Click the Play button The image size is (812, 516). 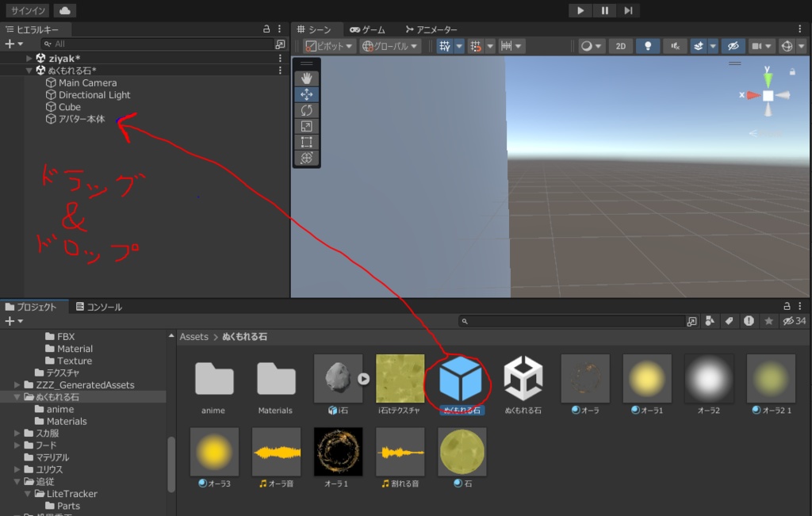[x=580, y=10]
